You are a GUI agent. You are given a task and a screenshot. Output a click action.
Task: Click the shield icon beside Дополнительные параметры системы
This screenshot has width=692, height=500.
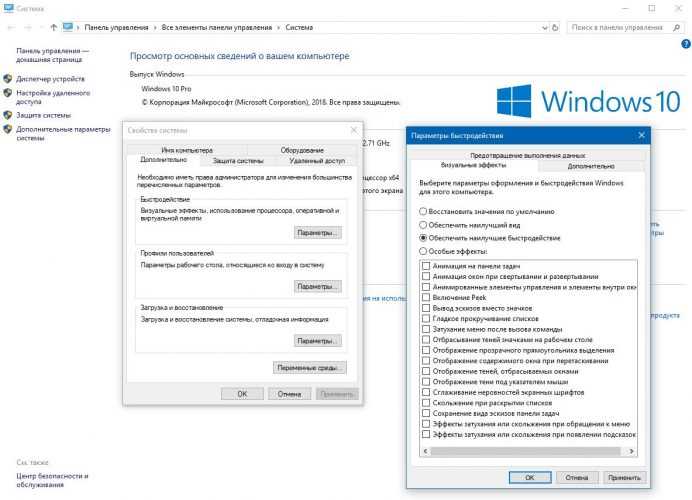click(x=8, y=129)
